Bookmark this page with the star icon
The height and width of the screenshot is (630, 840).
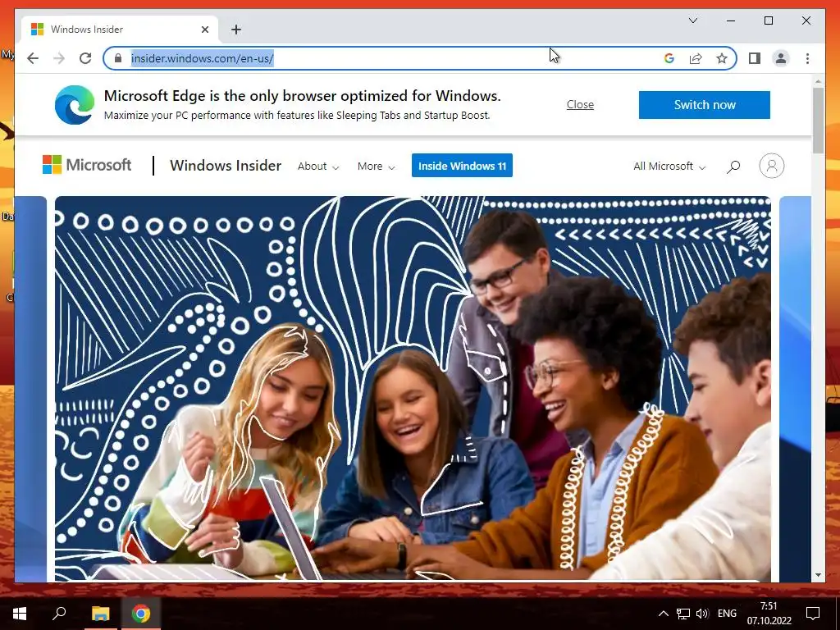pos(722,58)
